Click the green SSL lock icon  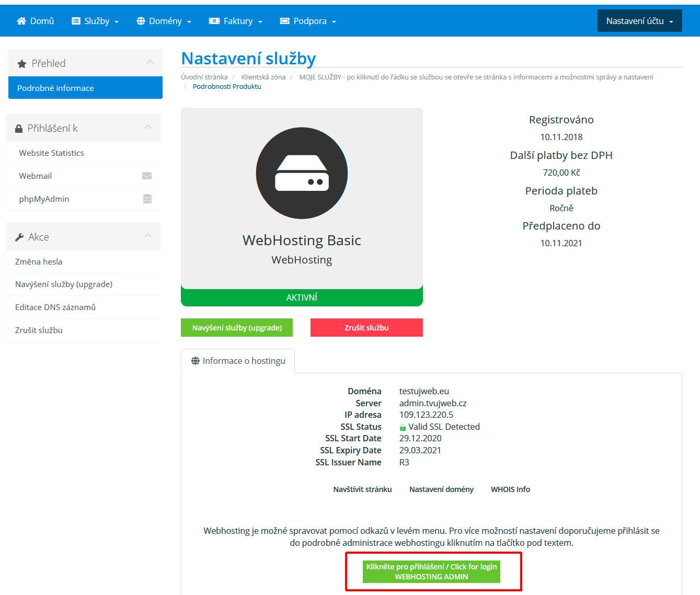pos(403,427)
